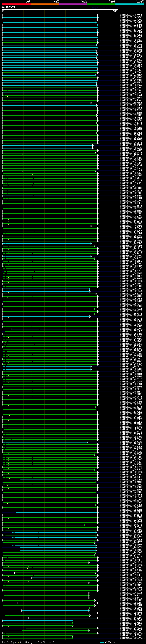Click the green alignment bar for UniRef100_Q0JBY8
The height and width of the screenshot is (644, 146).
(50, 42)
